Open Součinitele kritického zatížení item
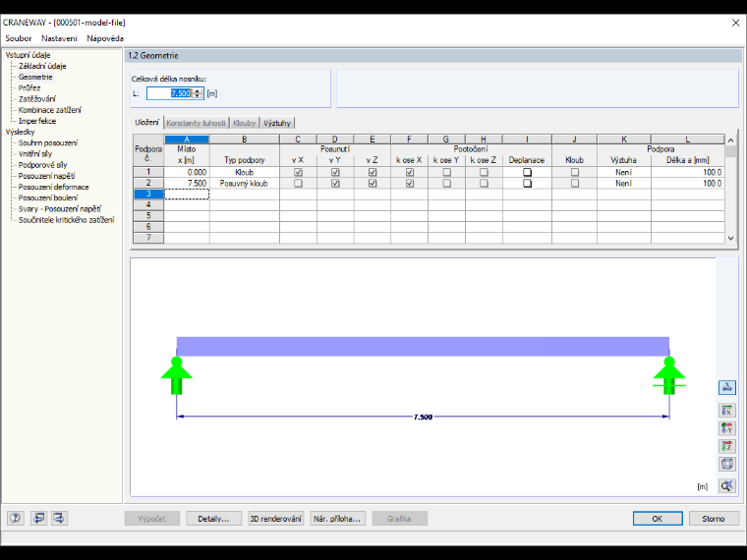 [66, 219]
